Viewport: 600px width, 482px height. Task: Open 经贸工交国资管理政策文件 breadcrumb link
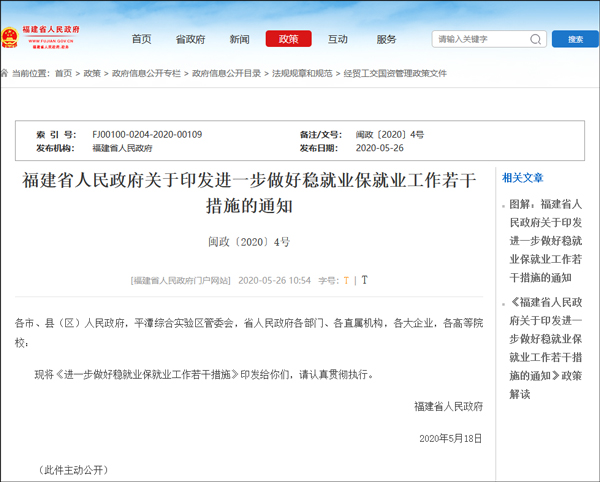[x=395, y=73]
